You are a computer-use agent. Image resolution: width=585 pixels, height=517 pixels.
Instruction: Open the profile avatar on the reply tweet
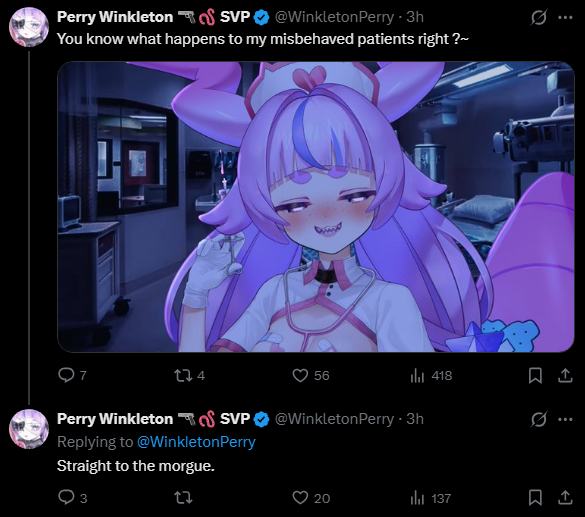[29, 429]
